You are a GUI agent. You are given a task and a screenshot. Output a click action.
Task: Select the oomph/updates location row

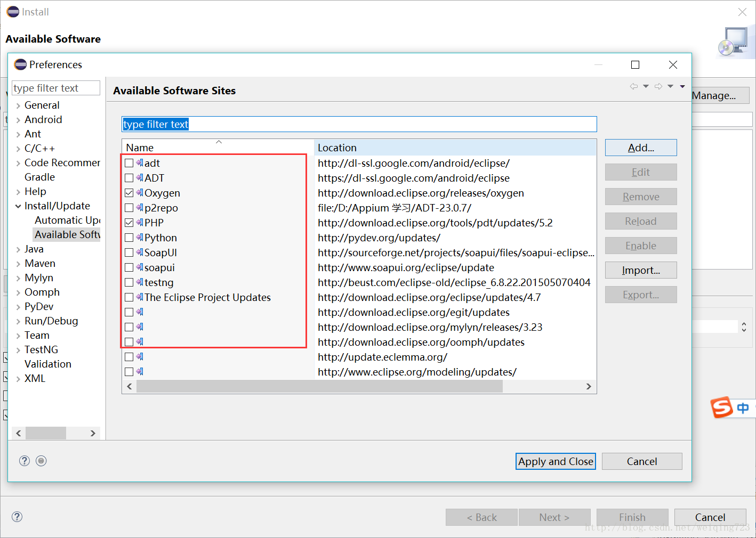(421, 342)
